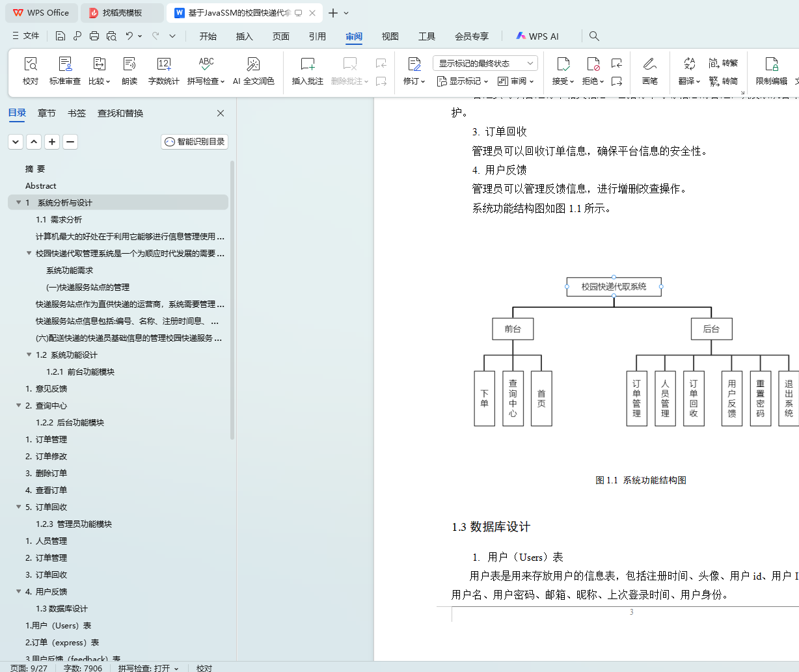Viewport: 799px width, 672px height.
Task: Expand quick access toolbar customize chevron
Action: point(172,36)
